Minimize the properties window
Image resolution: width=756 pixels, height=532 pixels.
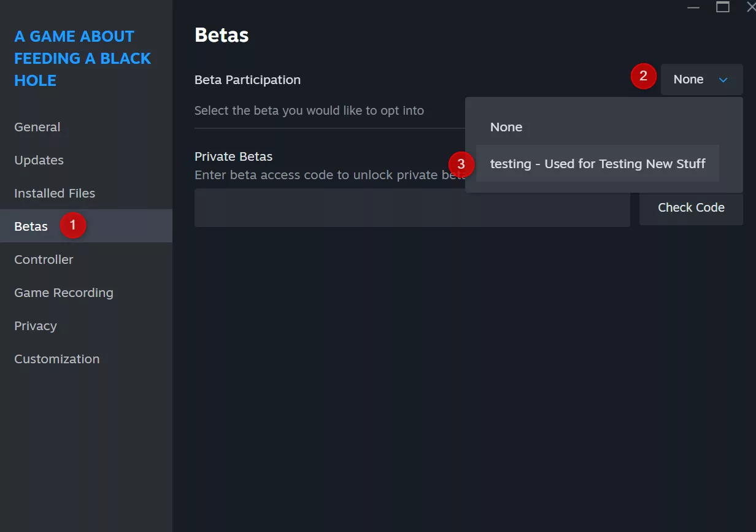coord(693,7)
